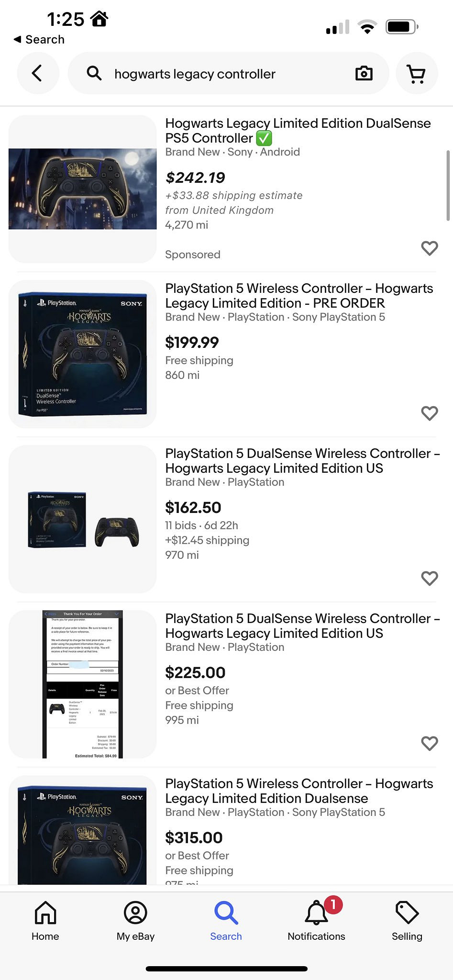Open the shopping cart

click(x=416, y=74)
